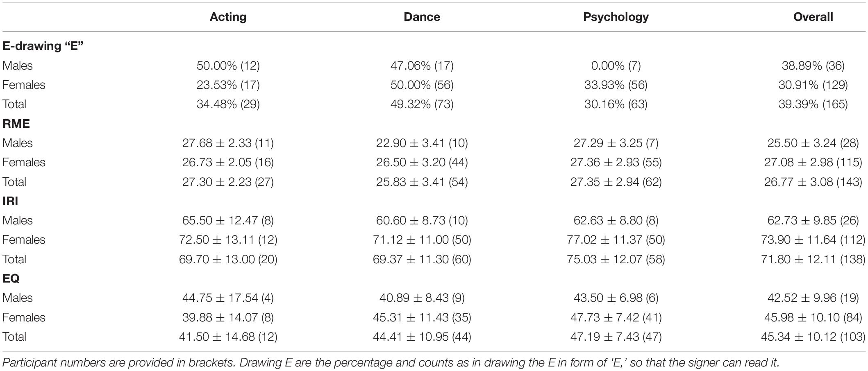This screenshot has width=868, height=371.
Task: Click the E-drawing "E" section heading
Action: [43, 46]
